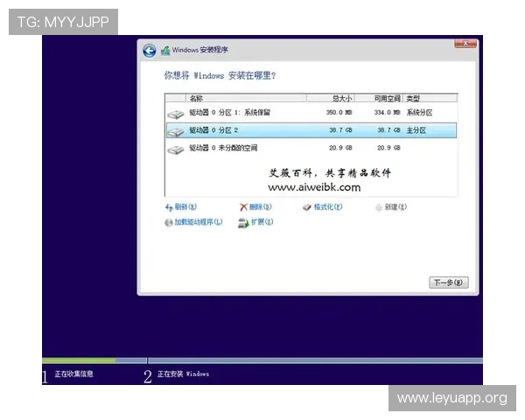Image resolution: width=525 pixels, height=420 pixels.
Task: Click the 350.0 MB total size cell
Action: point(339,113)
